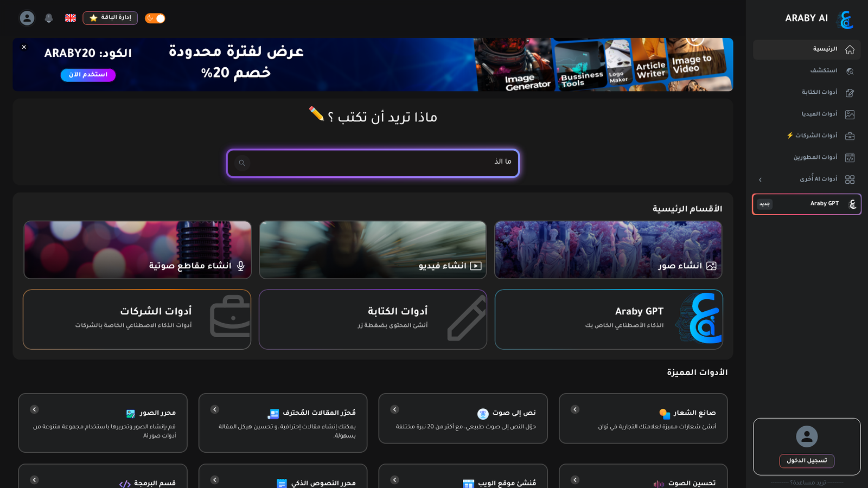Viewport: 868px width, 488px height.
Task: Click the play icon on video card
Action: 476,266
